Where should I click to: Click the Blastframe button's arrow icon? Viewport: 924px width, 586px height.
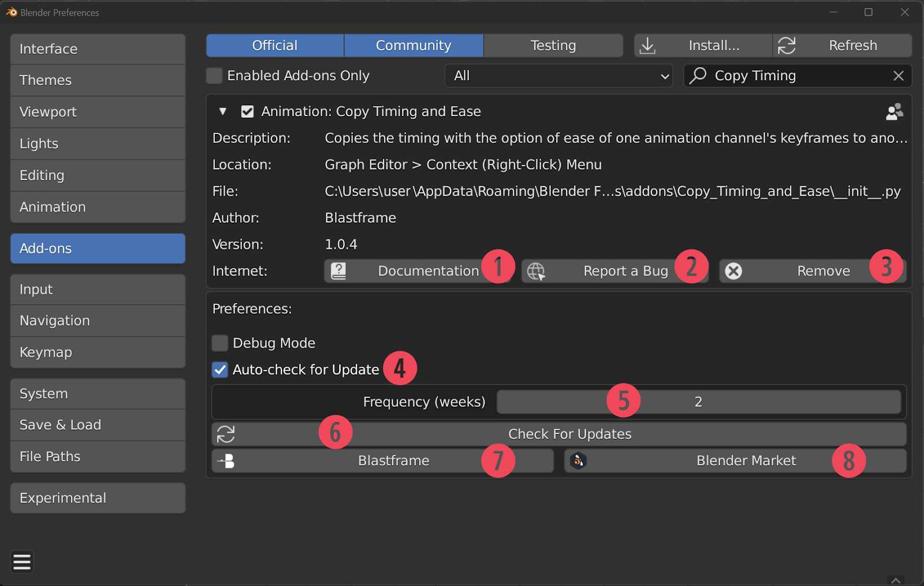[x=226, y=461]
